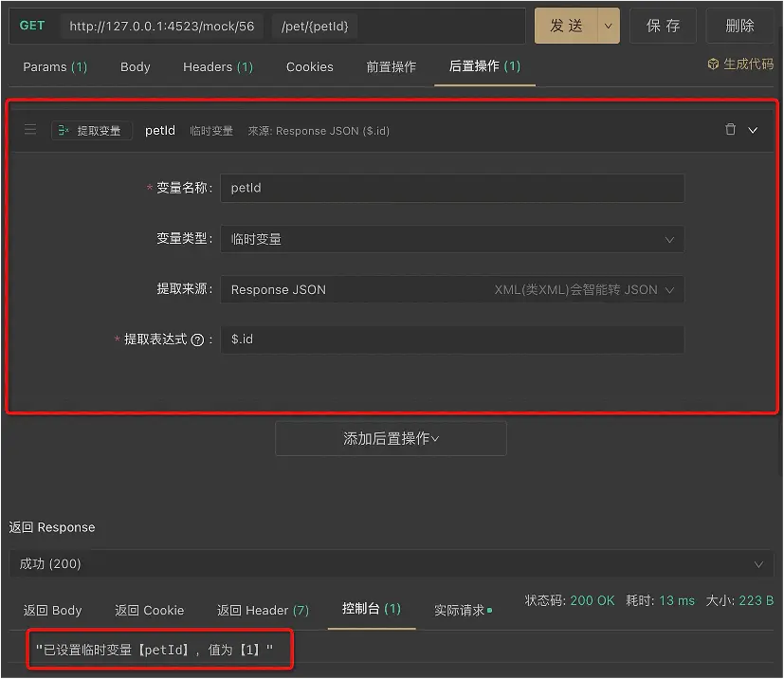Open the 控制台 console tab

click(x=370, y=611)
